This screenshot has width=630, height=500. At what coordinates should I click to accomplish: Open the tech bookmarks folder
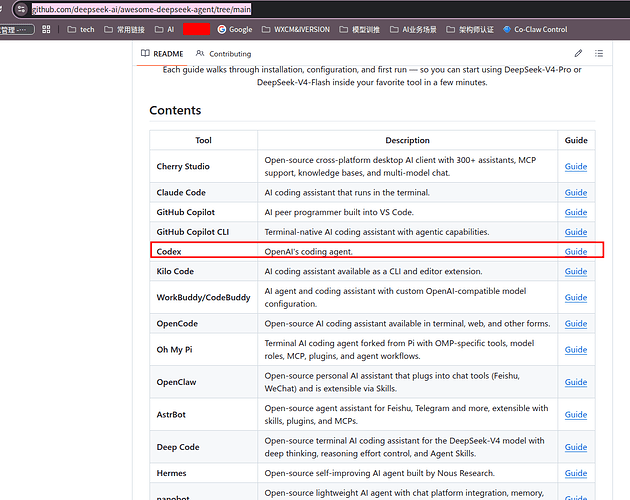click(81, 29)
